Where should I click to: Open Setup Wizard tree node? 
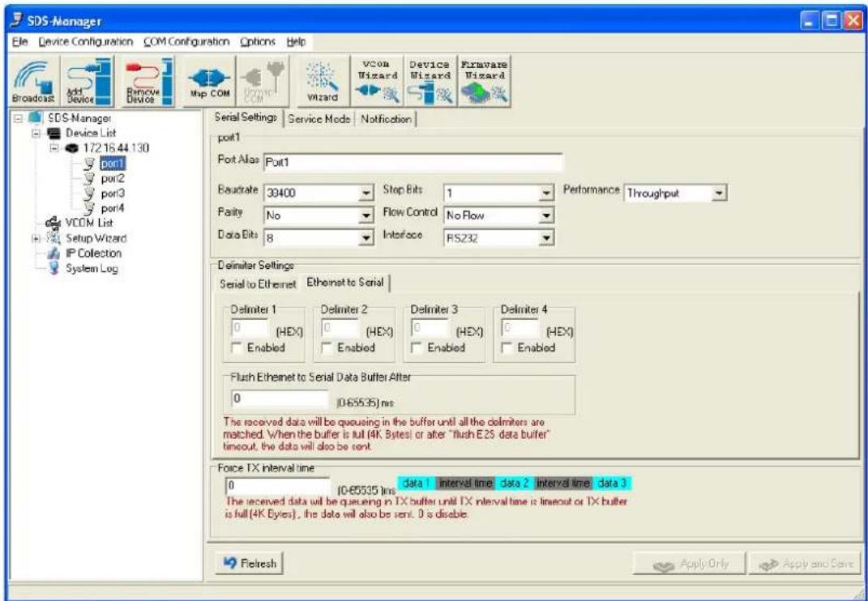tap(96, 238)
